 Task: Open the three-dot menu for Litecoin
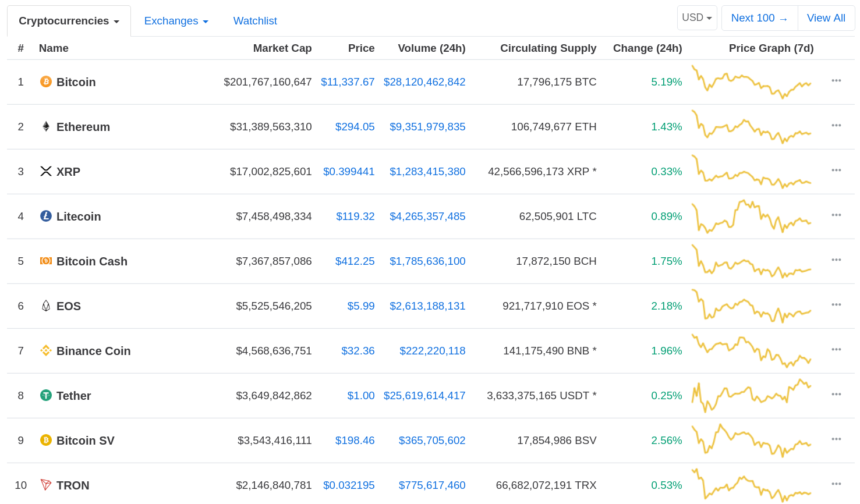(x=836, y=215)
